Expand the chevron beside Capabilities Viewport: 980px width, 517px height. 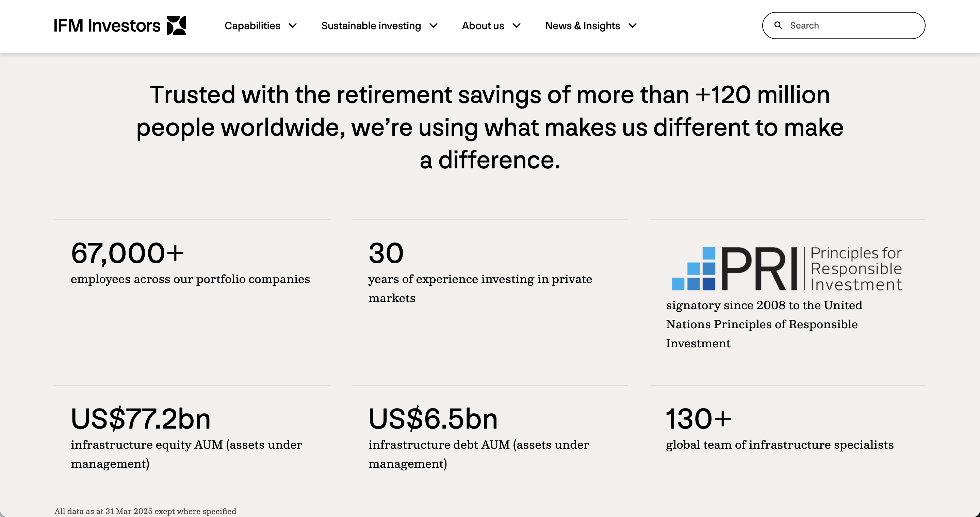[x=293, y=26]
